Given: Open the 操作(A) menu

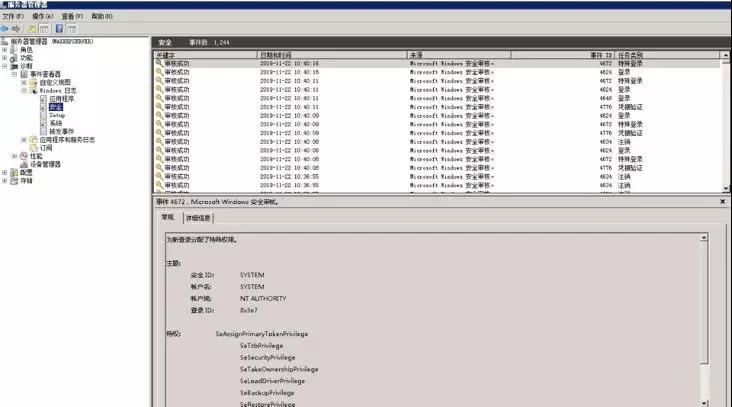Looking at the screenshot, I should coord(42,16).
